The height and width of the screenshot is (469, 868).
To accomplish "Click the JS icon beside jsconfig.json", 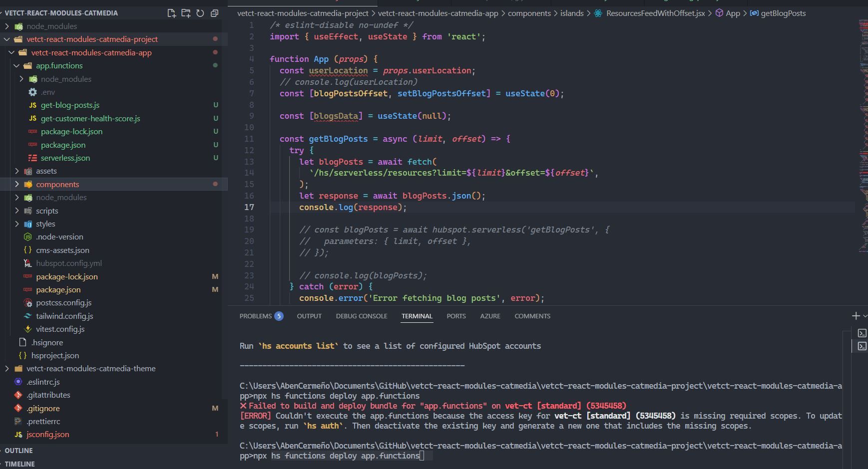I will (18, 435).
